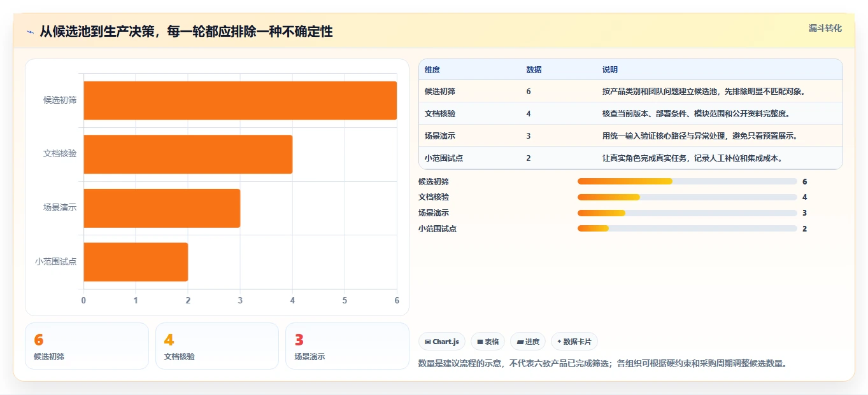868x395 pixels.
Task: Click the 数据 table column header
Action: 534,70
